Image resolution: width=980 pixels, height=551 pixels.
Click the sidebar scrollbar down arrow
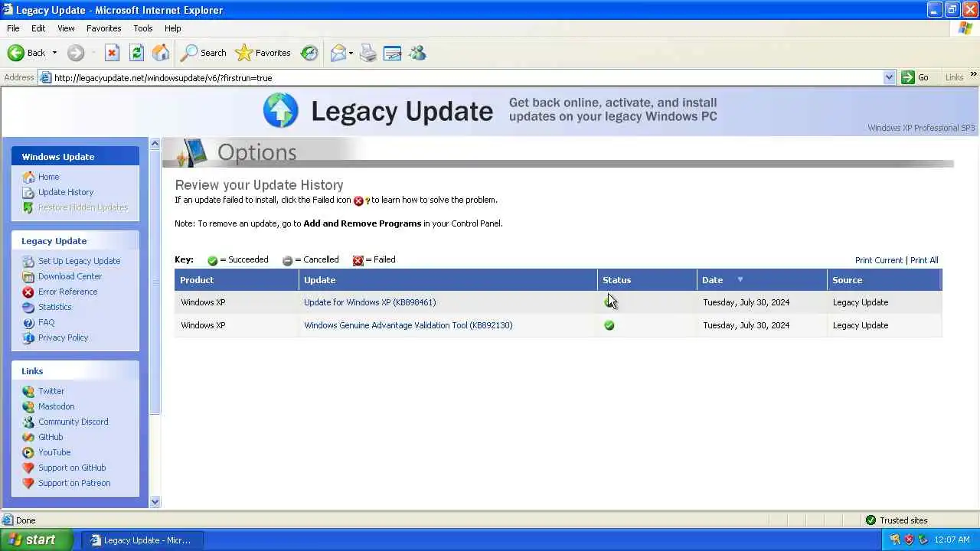pos(155,502)
